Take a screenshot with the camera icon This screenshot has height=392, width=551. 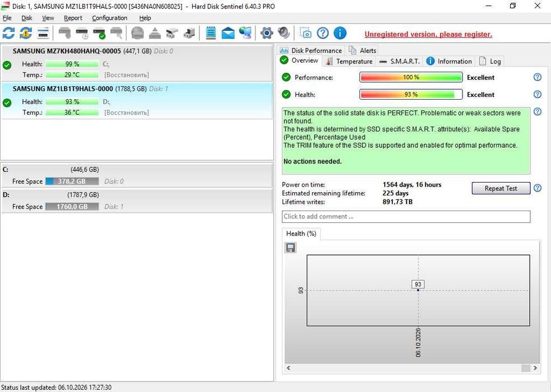click(x=305, y=34)
